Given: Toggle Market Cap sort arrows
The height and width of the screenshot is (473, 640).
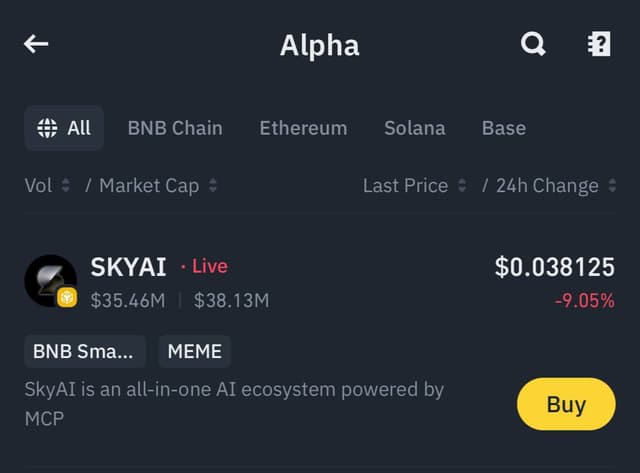Looking at the screenshot, I should coord(213,185).
